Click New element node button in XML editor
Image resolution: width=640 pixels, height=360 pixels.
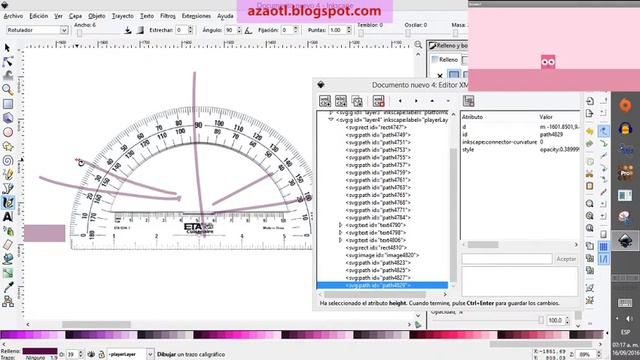coord(325,101)
